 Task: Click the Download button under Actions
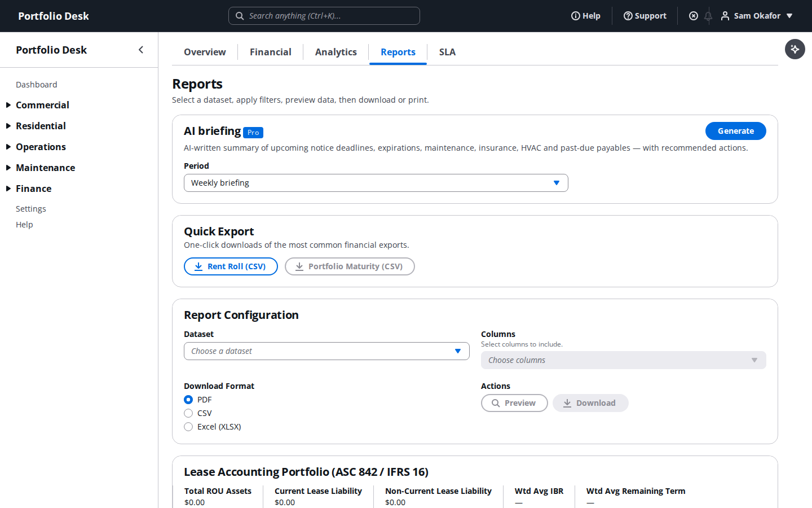590,403
